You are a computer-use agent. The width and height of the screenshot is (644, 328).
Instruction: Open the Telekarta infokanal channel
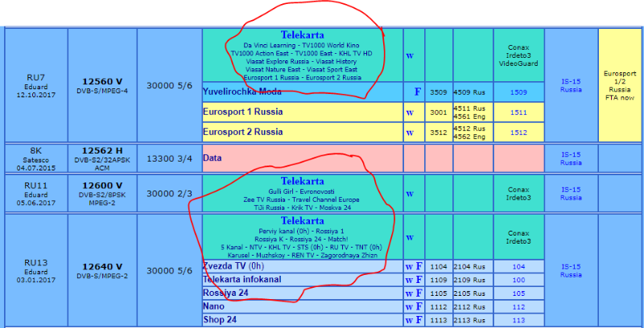click(242, 280)
